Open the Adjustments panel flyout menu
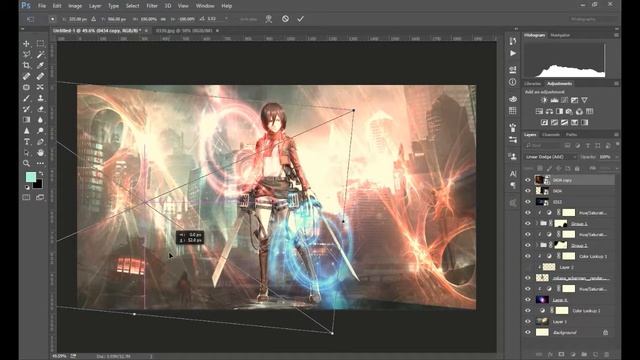This screenshot has height=360, width=640. pos(616,84)
